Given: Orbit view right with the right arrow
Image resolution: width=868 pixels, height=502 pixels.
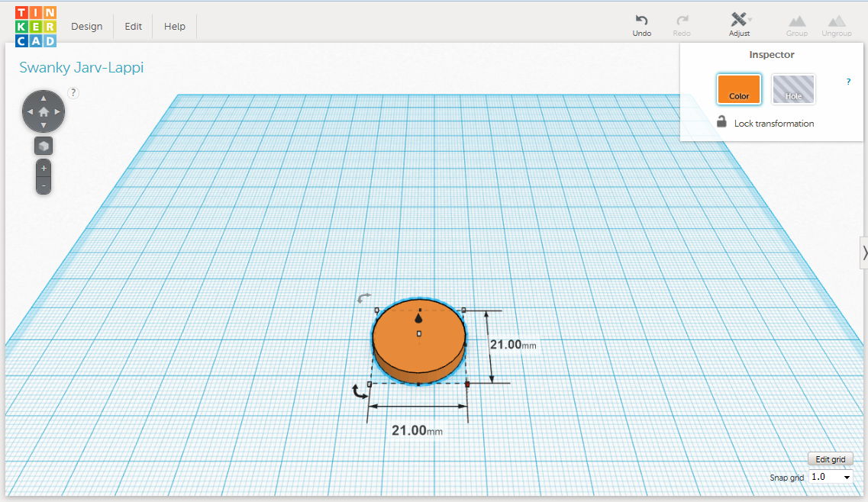Looking at the screenshot, I should click(x=57, y=112).
